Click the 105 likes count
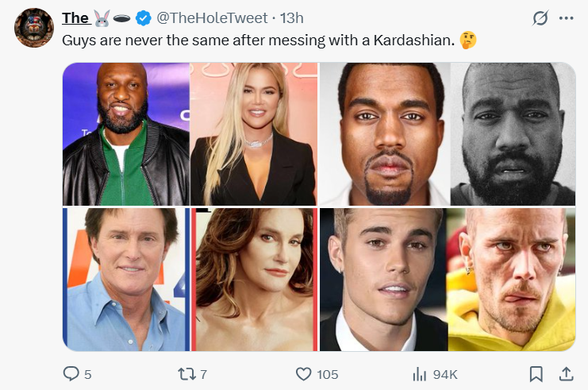 pos(328,374)
